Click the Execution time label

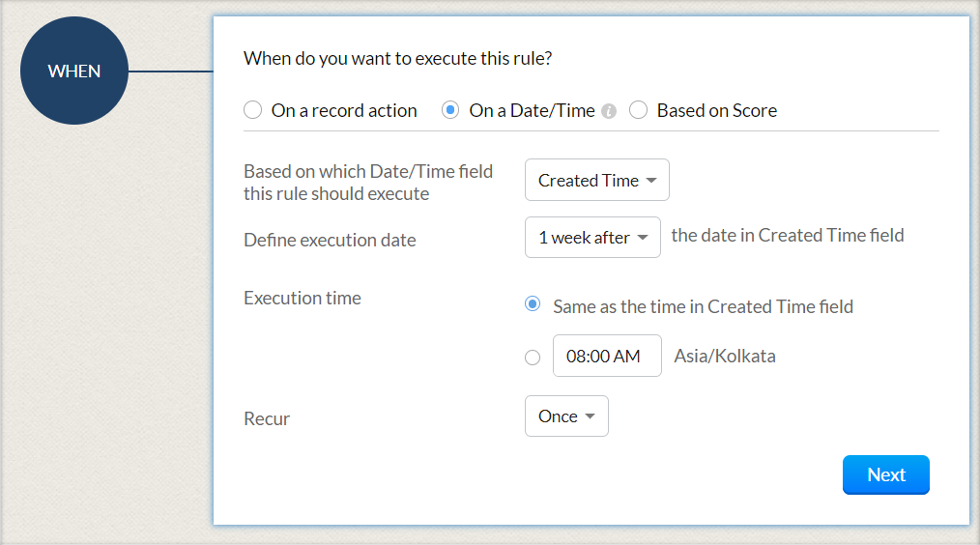click(x=303, y=298)
